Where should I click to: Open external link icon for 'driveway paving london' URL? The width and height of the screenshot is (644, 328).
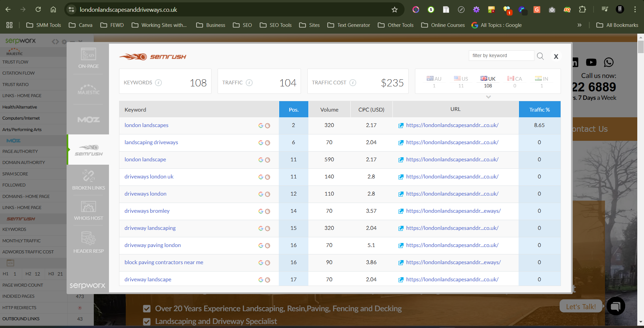[401, 246]
